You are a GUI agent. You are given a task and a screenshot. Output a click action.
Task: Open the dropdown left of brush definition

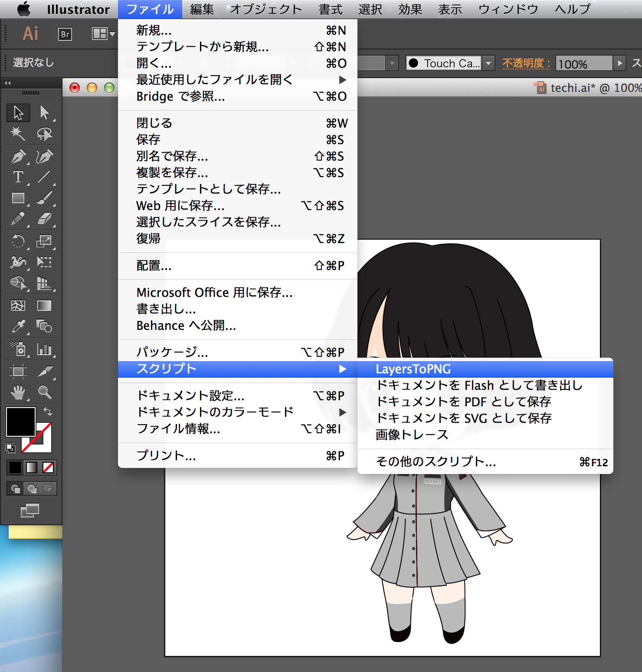[392, 63]
